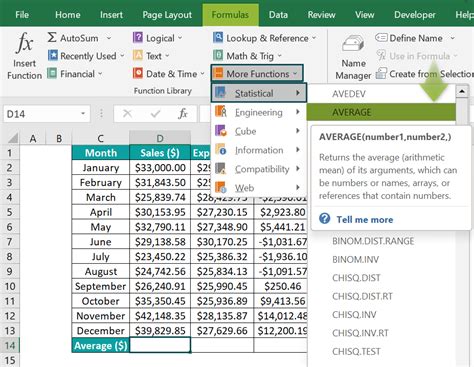This screenshot has width=474, height=367.
Task: Click the Statistical category icon
Action: (220, 93)
